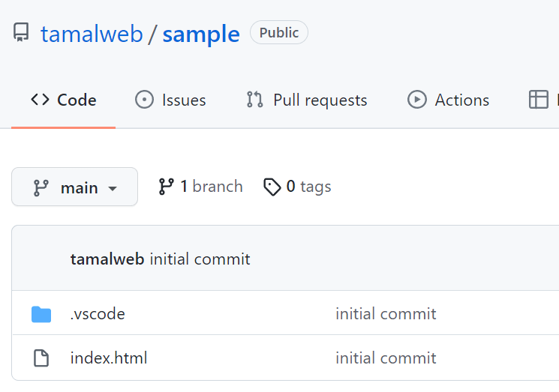Click the tag icon beside 0 tags
Screen dimensions: 559x392
pos(272,187)
